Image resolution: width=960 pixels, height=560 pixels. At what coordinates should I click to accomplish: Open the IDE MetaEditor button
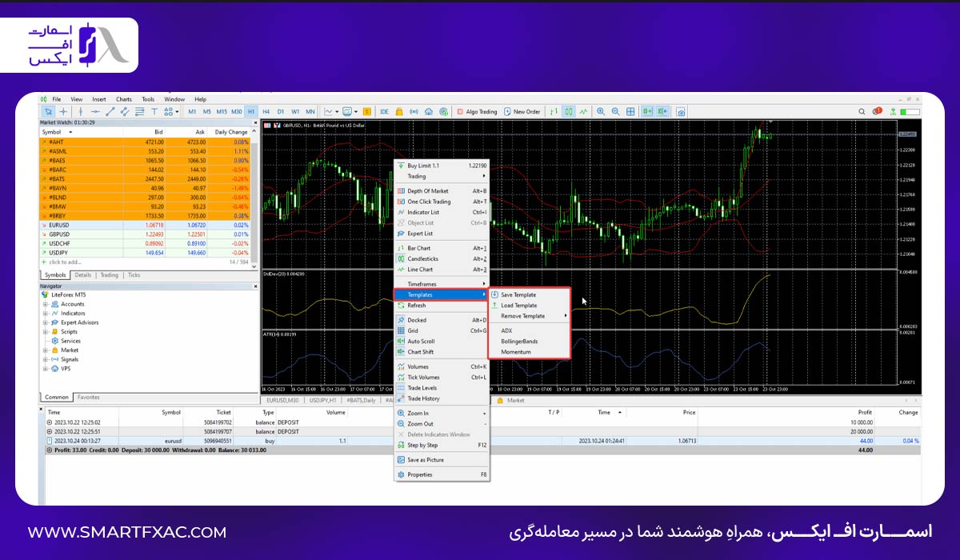(384, 111)
